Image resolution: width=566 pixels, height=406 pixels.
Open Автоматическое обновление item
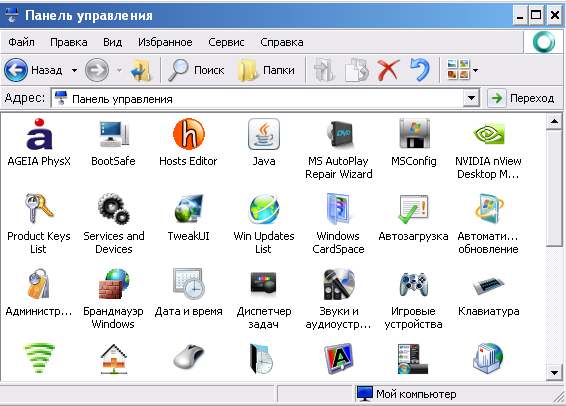[x=488, y=224]
